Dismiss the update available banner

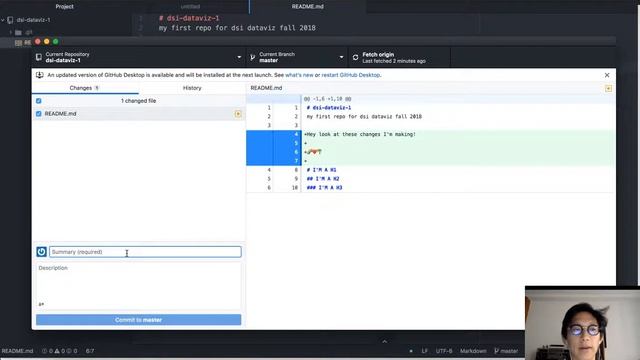click(x=607, y=75)
